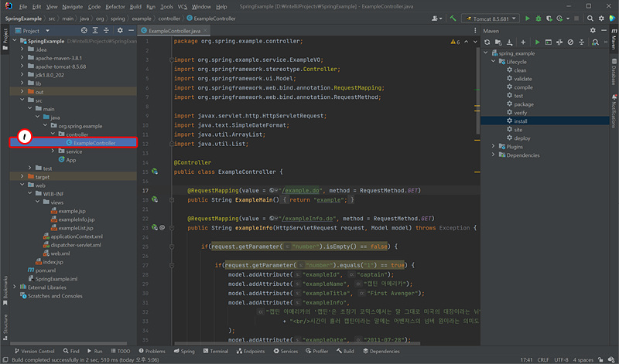
Task: Open the Refactor menu
Action: [115, 7]
